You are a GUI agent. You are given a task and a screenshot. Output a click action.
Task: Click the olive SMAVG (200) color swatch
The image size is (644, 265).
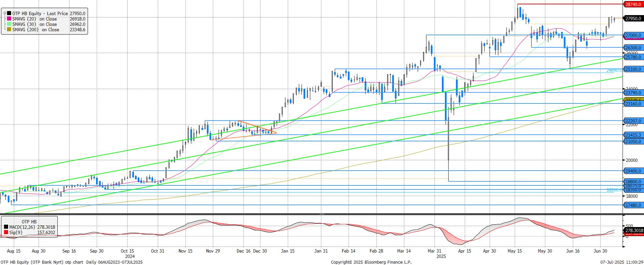point(9,30)
